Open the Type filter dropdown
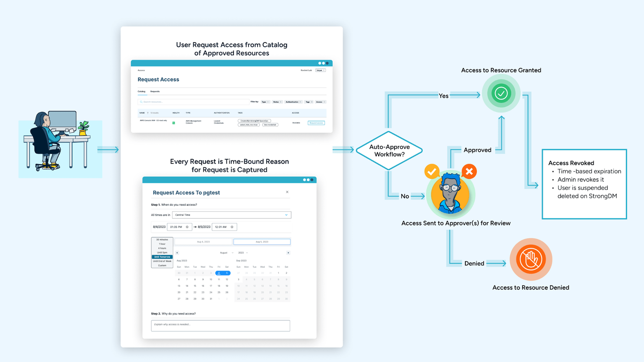This screenshot has height=362, width=644. (265, 102)
